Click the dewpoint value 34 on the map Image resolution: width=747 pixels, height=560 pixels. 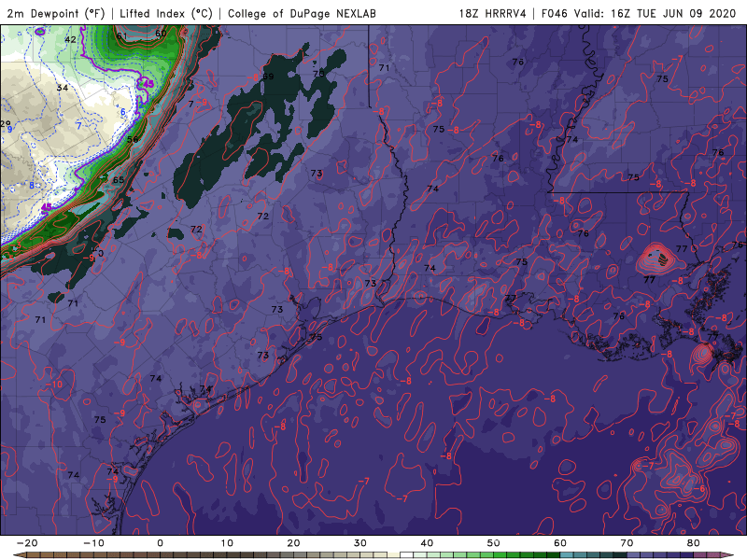pos(63,88)
